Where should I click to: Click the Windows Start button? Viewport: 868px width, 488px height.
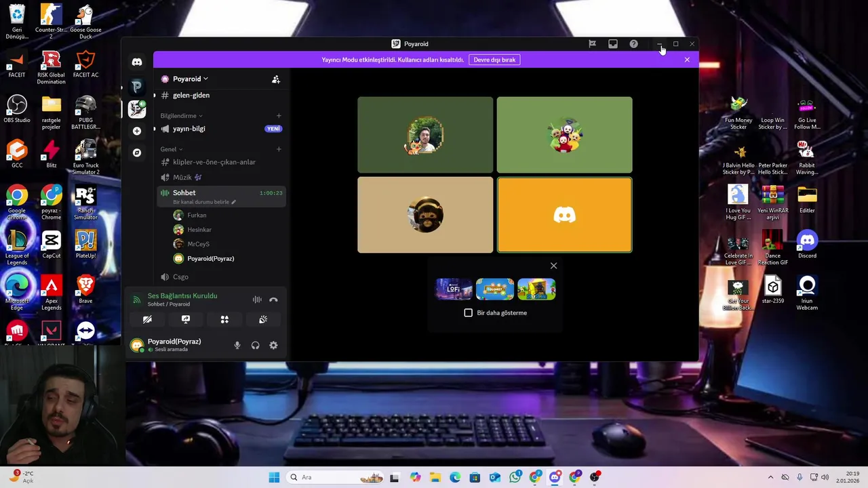tap(274, 477)
